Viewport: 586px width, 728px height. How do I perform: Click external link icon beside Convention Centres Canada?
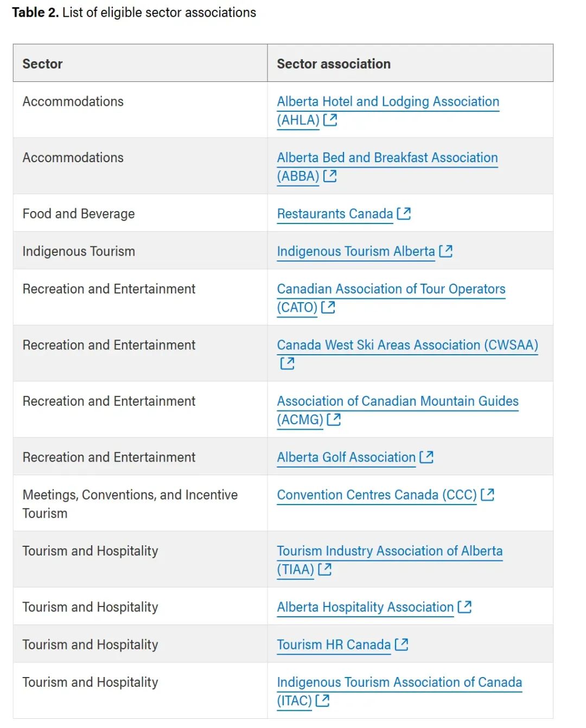coord(487,495)
